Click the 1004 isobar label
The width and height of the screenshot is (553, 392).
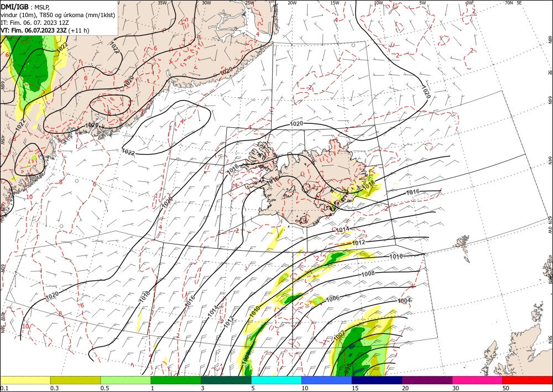404,301
